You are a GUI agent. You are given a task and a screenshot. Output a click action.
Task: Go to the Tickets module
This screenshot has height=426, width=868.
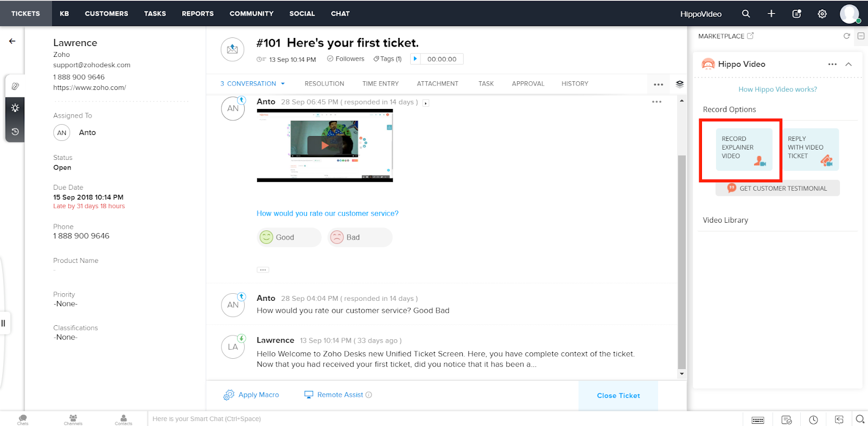25,14
